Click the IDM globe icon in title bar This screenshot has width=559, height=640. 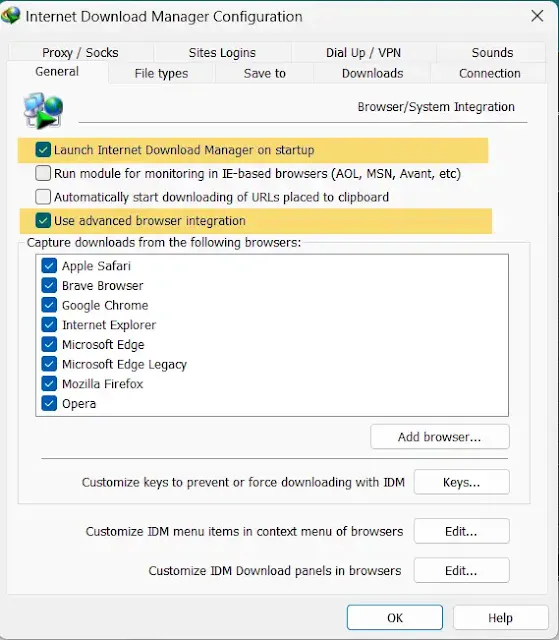(11, 16)
